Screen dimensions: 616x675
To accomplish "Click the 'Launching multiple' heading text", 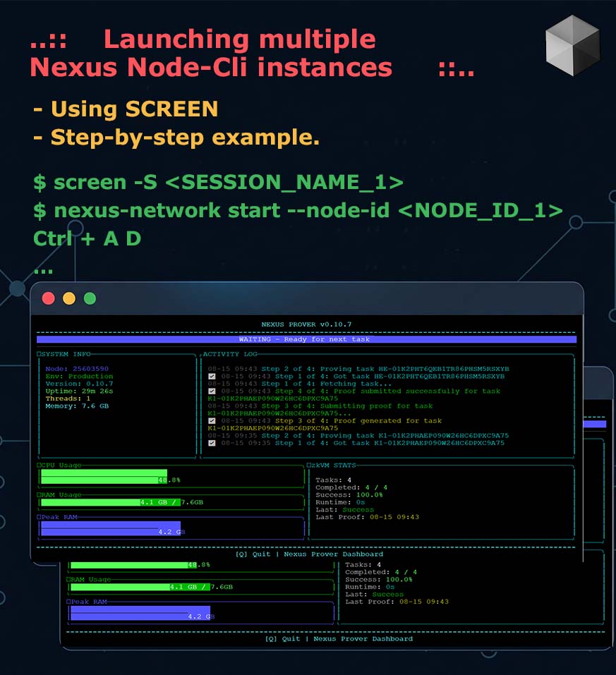I will click(240, 39).
